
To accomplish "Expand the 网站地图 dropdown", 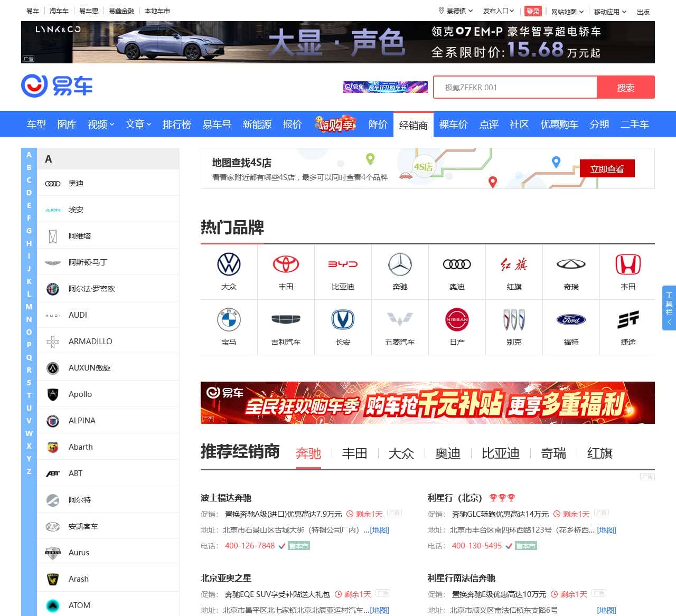I will click(x=567, y=11).
